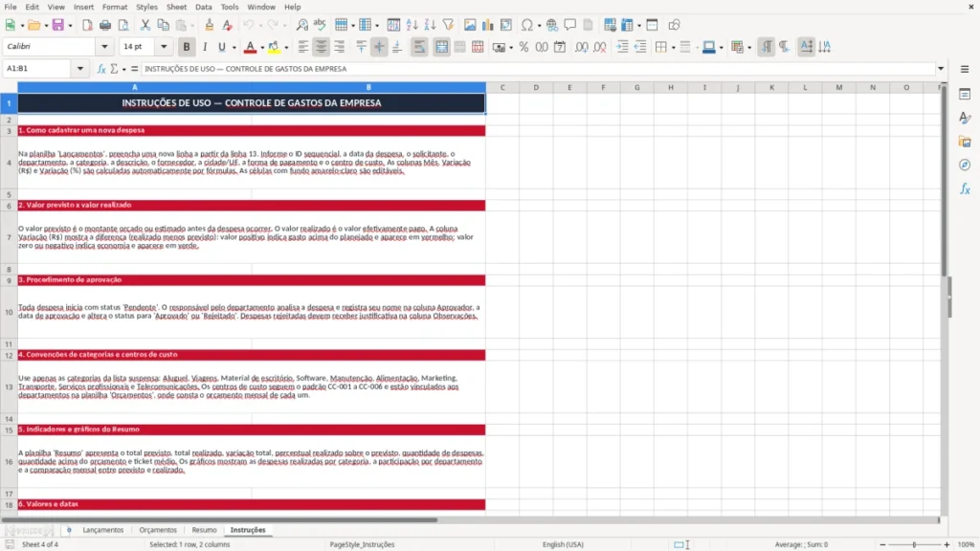
Task: Toggle Italic formatting
Action: pyautogui.click(x=205, y=47)
